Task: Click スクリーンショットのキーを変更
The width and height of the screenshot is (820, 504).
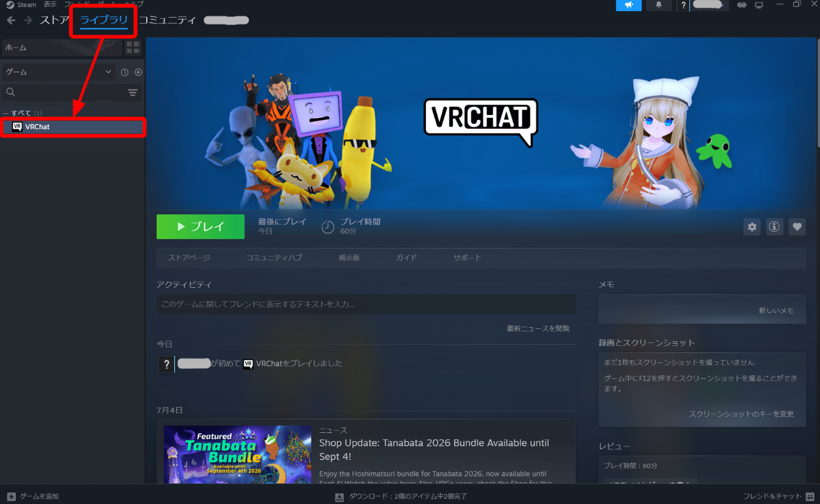Action: click(x=741, y=414)
